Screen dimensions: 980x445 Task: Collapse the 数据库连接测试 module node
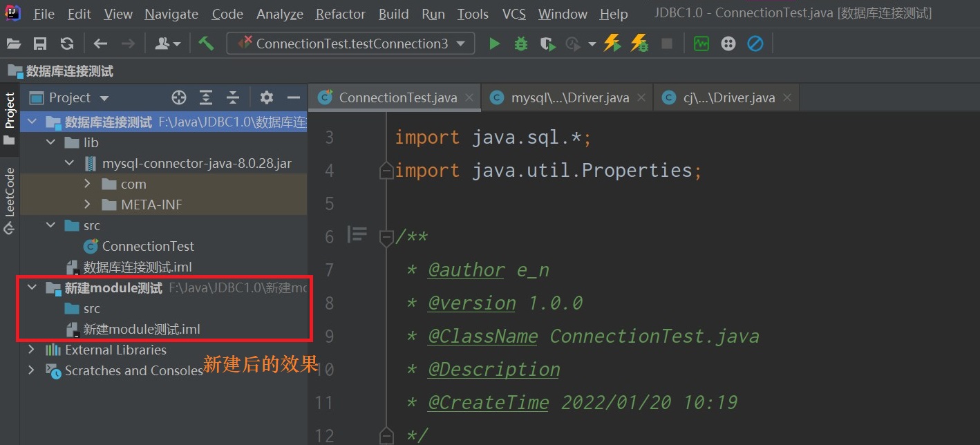pos(31,122)
